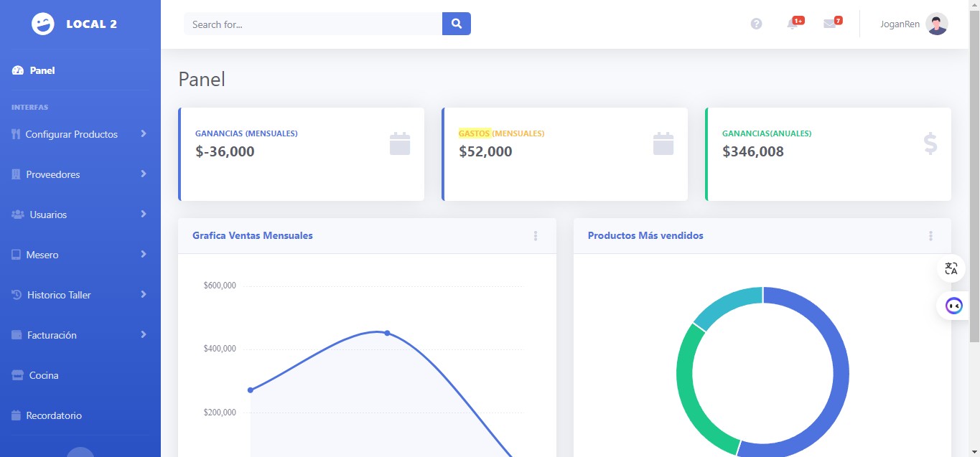
Task: Open the messages envelope icon
Action: (x=829, y=24)
